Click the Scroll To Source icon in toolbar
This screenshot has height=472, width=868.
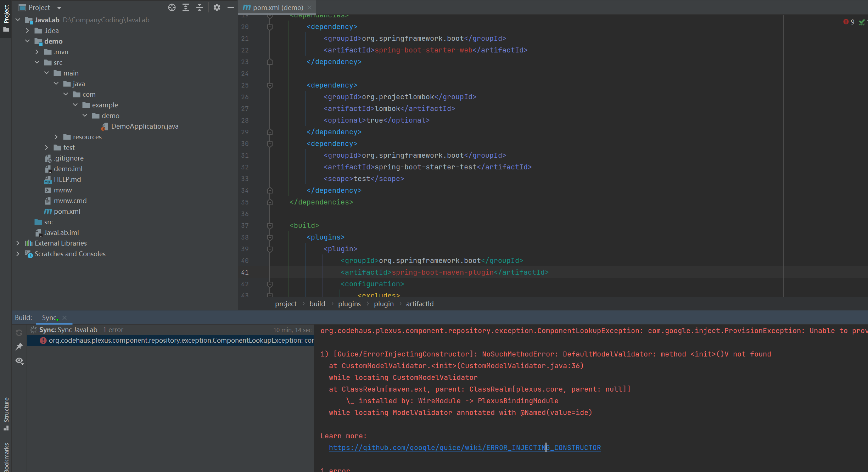173,7
